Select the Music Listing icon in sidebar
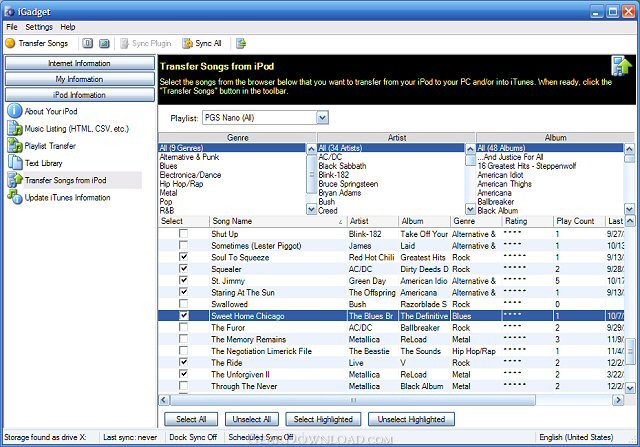This screenshot has height=447, width=640. 15,128
